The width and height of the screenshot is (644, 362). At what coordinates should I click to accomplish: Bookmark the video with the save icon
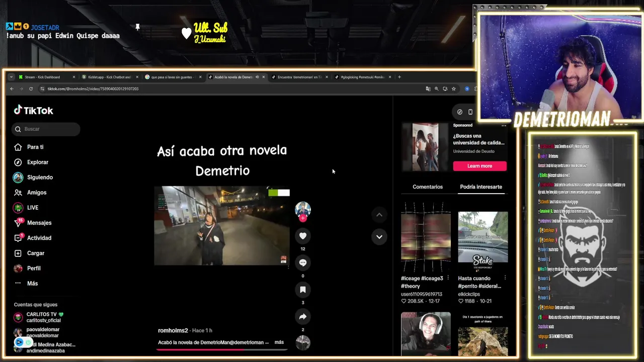click(303, 290)
